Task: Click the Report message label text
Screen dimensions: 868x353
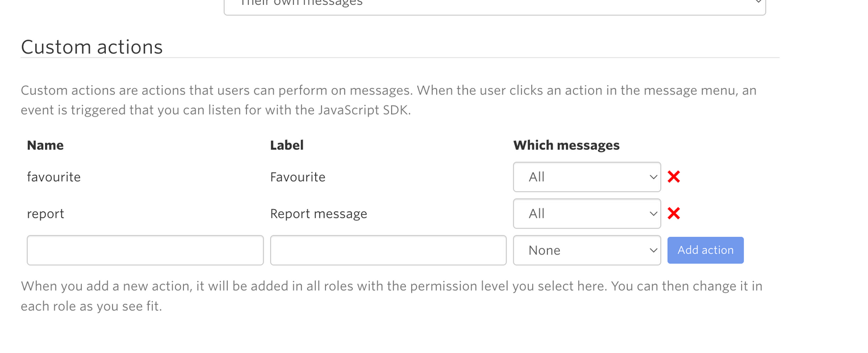Action: pyautogui.click(x=318, y=213)
